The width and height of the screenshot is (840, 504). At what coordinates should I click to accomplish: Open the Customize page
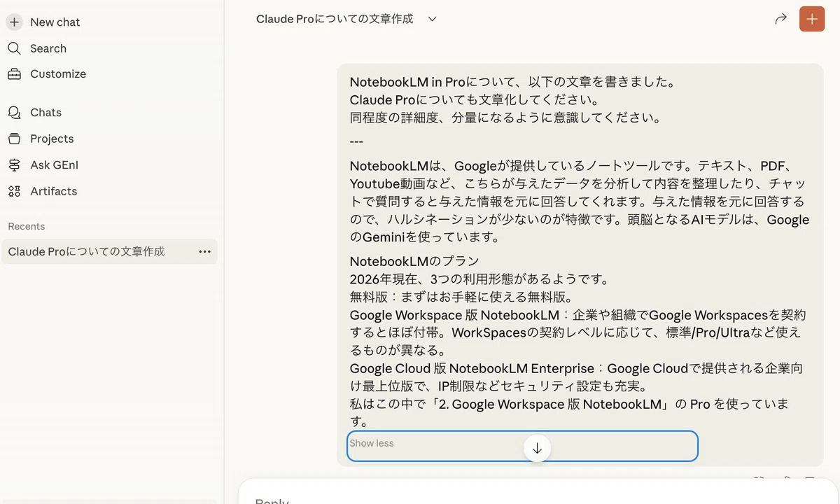[46, 74]
